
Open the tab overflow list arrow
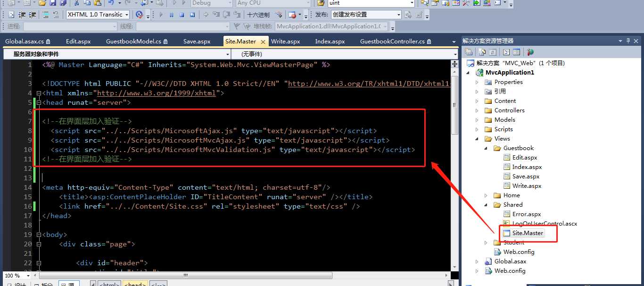pos(454,42)
